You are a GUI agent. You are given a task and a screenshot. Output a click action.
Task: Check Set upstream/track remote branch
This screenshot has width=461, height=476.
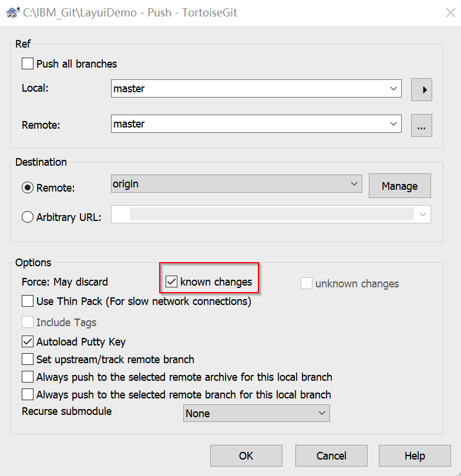28,359
